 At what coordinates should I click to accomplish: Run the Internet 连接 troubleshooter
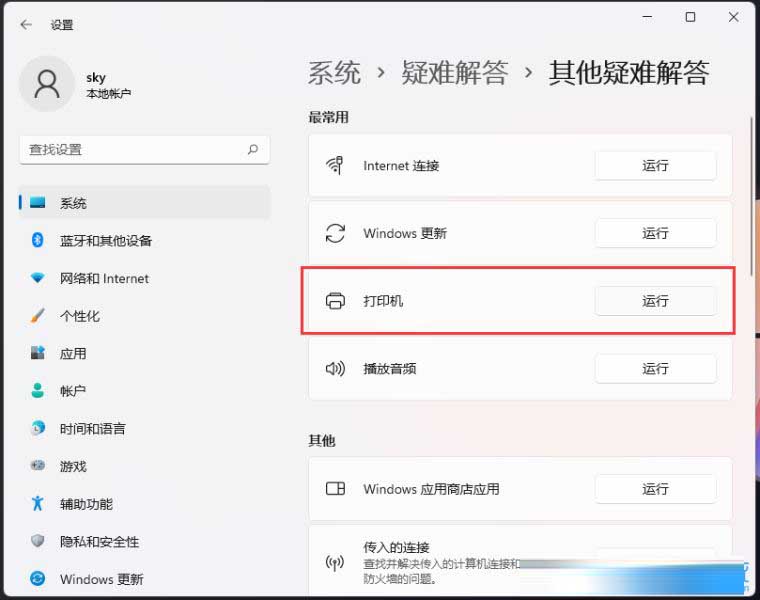(655, 166)
